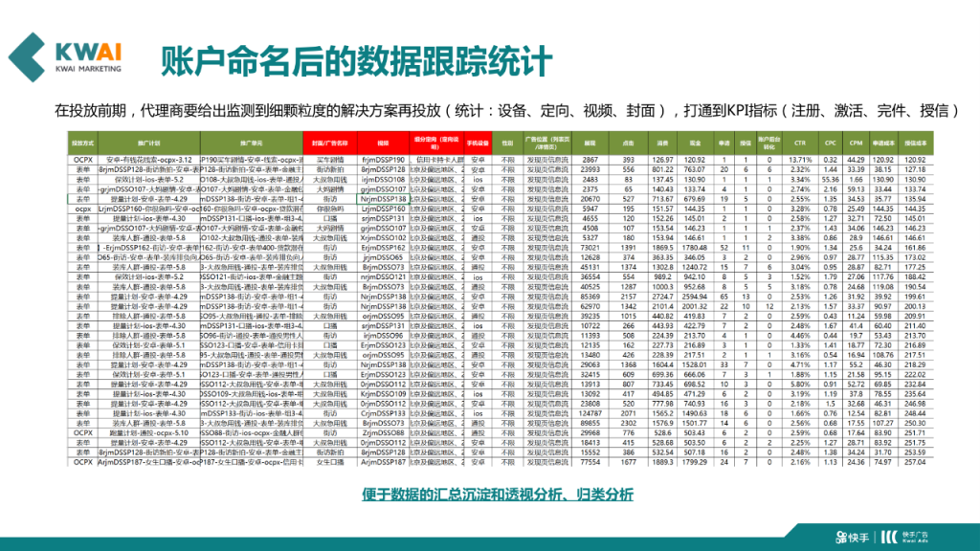Click the subtitle sentence starting 在投放前期
The image size is (980, 551).
(507, 111)
